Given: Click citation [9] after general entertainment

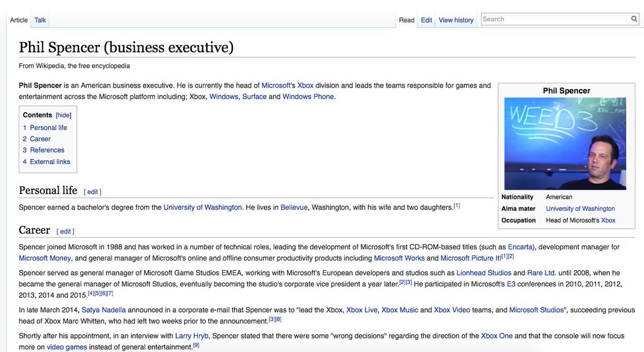Looking at the screenshot, I should pyautogui.click(x=196, y=345).
